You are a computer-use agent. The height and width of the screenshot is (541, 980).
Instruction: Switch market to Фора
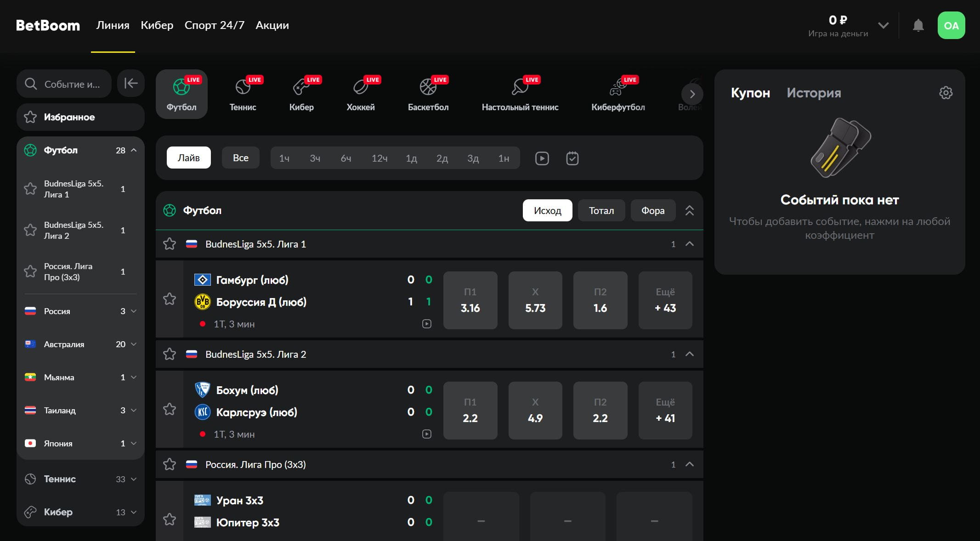click(653, 210)
